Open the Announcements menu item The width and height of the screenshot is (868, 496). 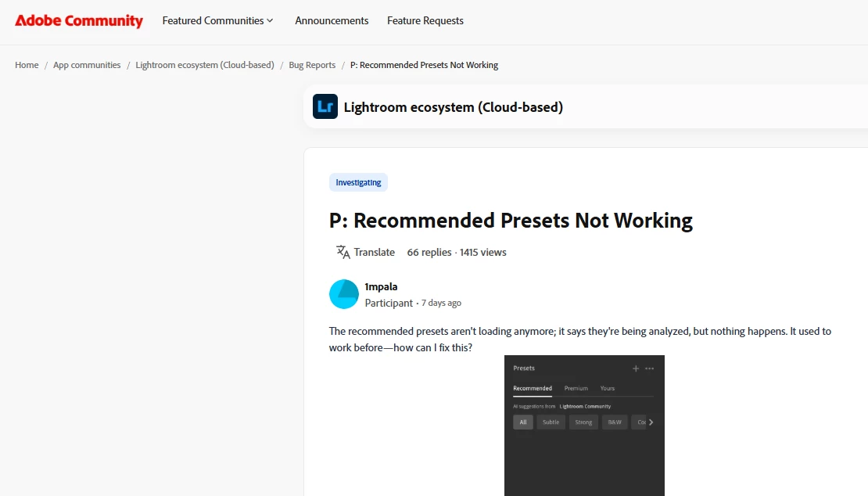[x=332, y=20]
